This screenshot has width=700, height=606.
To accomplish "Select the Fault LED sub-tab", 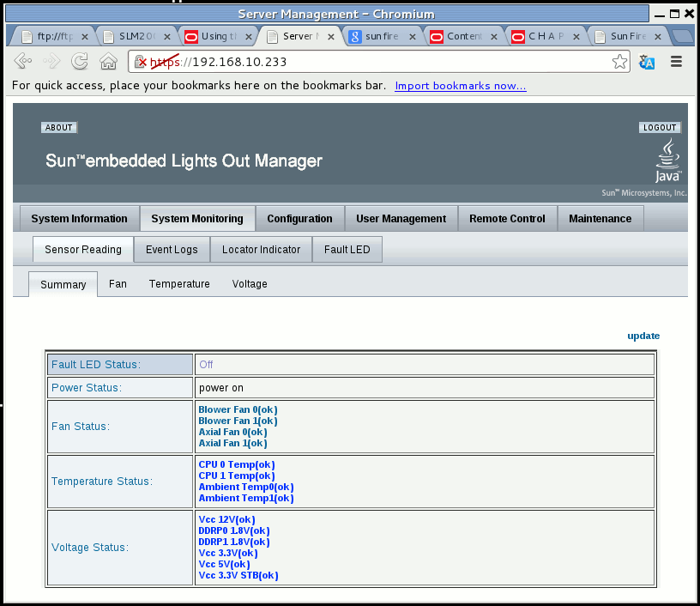I will (x=347, y=250).
